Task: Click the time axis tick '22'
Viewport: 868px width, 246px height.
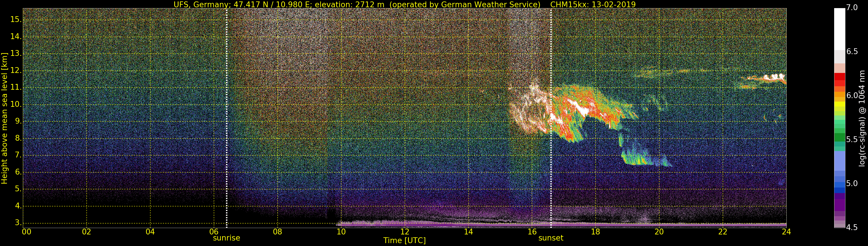Action: [723, 232]
